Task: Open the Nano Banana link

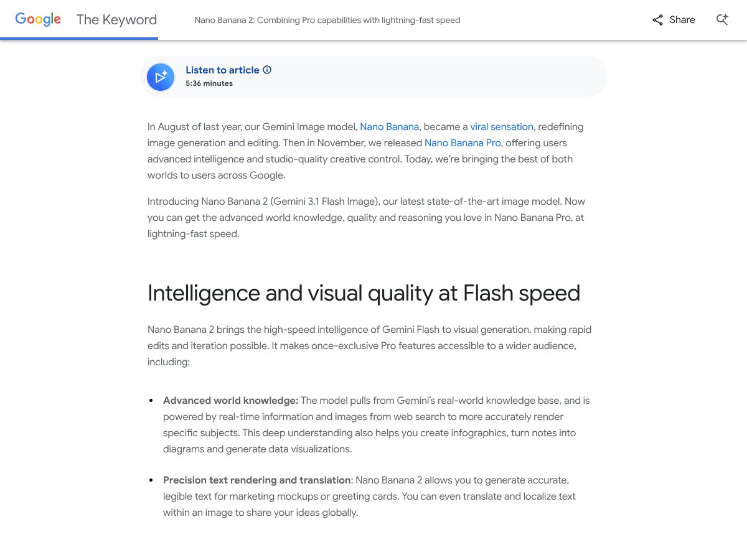Action: [389, 127]
